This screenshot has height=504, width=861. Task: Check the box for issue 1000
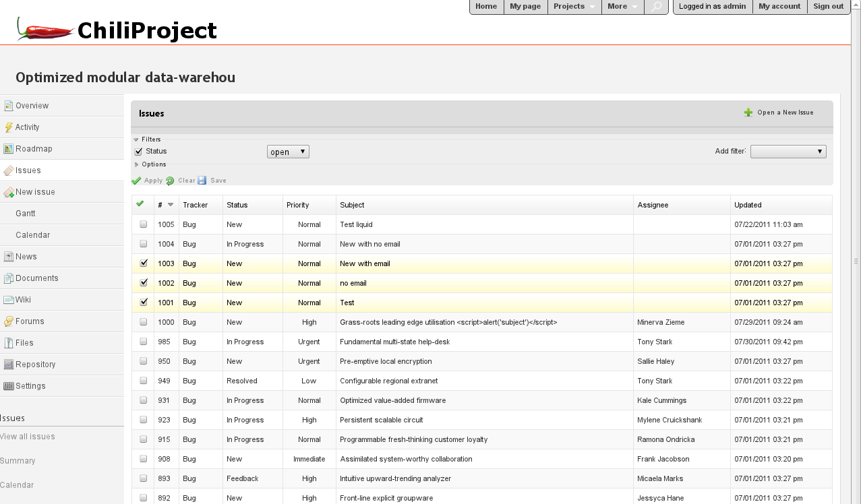point(144,322)
